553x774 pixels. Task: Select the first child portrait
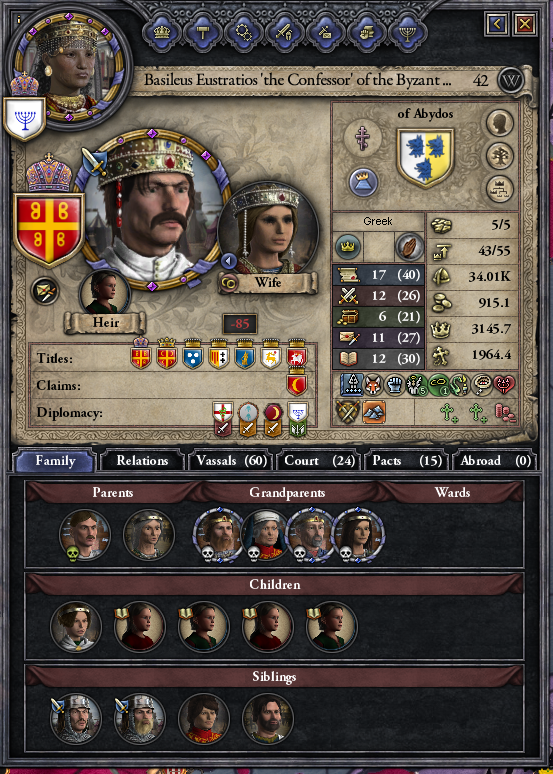(x=76, y=626)
